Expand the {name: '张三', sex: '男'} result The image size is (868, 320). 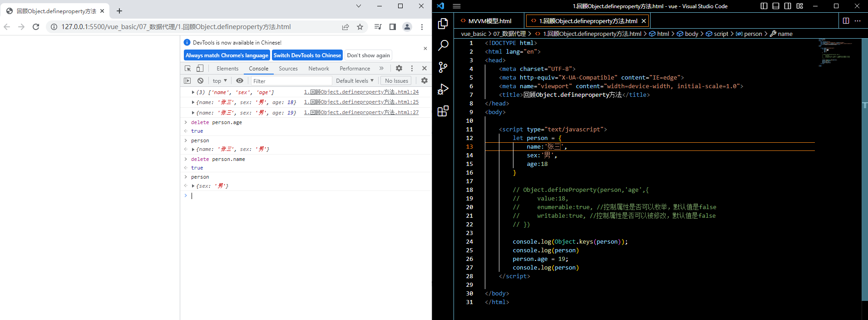(193, 149)
